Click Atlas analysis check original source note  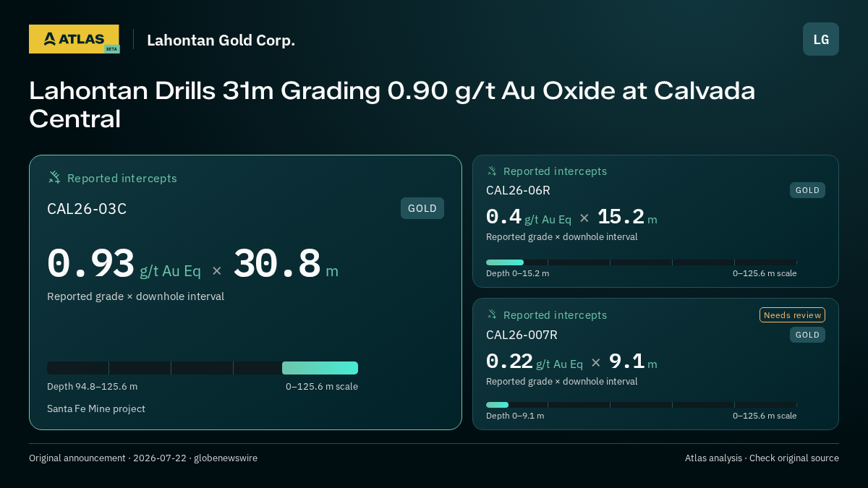762,458
